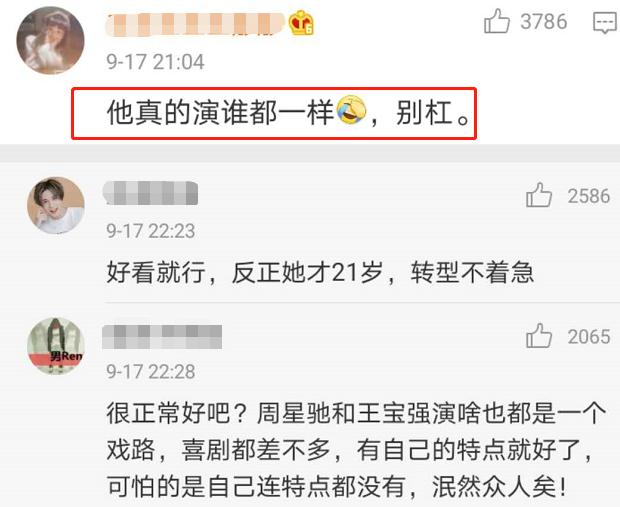Click the comment 好看就行，反正她才21岁
The image size is (620, 507).
click(320, 272)
